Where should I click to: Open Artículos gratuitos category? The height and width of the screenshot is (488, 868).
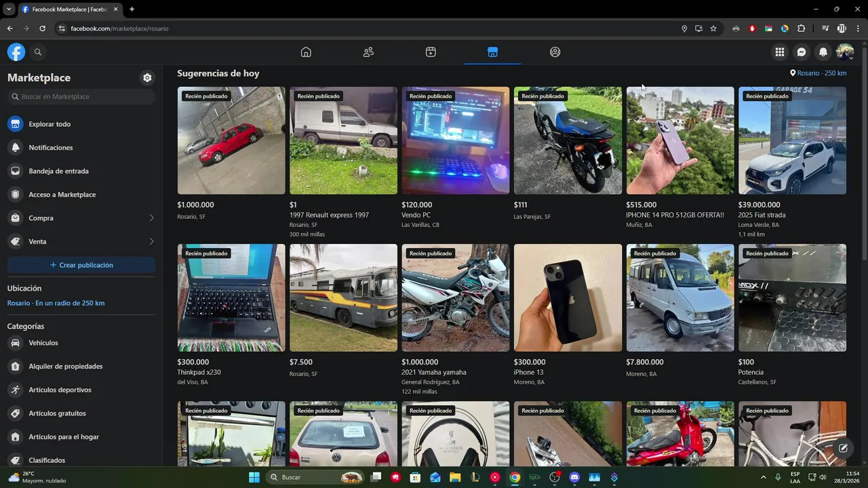point(81,413)
